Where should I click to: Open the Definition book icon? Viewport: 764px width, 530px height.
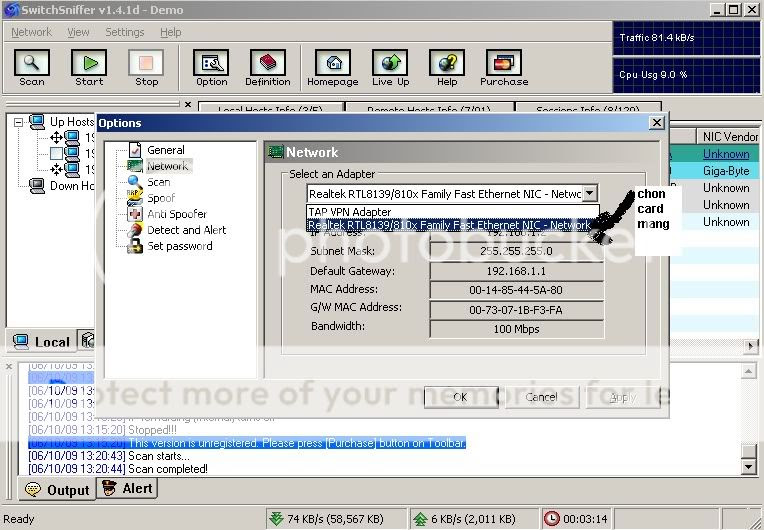coord(268,63)
